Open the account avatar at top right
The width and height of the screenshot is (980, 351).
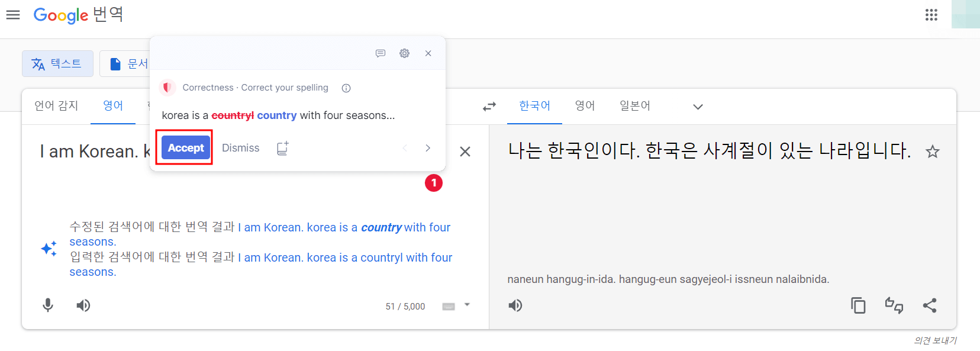(966, 14)
